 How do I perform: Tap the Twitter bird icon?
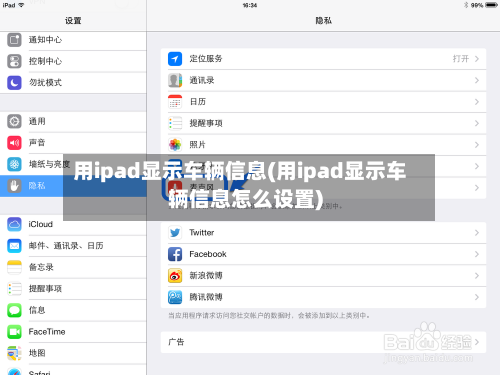click(175, 233)
